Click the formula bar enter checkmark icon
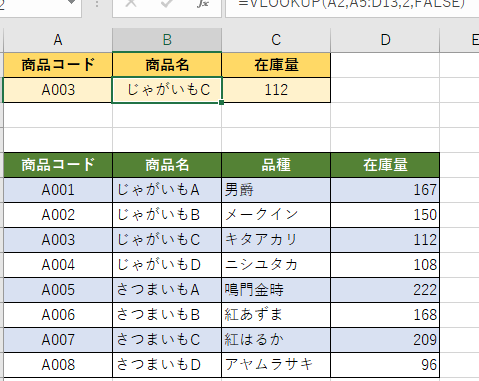479x381 pixels. [166, 3]
